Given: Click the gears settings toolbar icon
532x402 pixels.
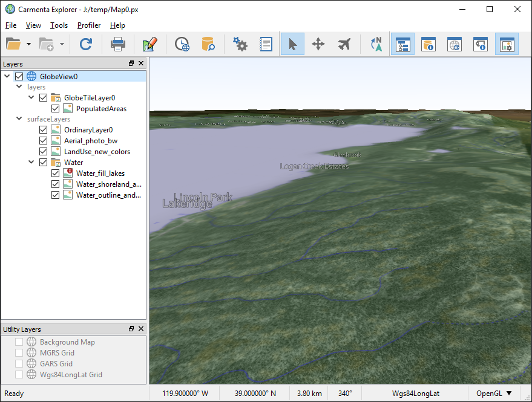Looking at the screenshot, I should (x=240, y=44).
